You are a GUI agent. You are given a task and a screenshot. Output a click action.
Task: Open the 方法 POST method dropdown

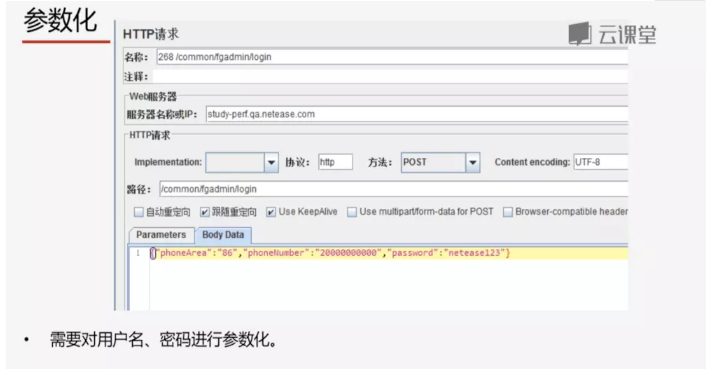pos(440,162)
